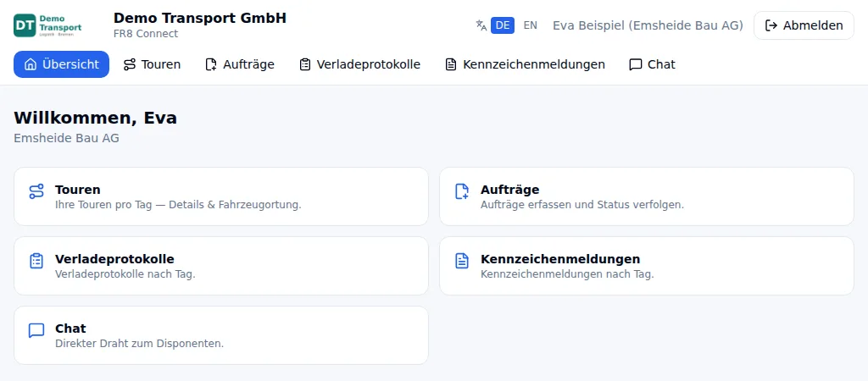The image size is (868, 381).
Task: Click the route icon in Touren nav item
Action: tap(130, 64)
